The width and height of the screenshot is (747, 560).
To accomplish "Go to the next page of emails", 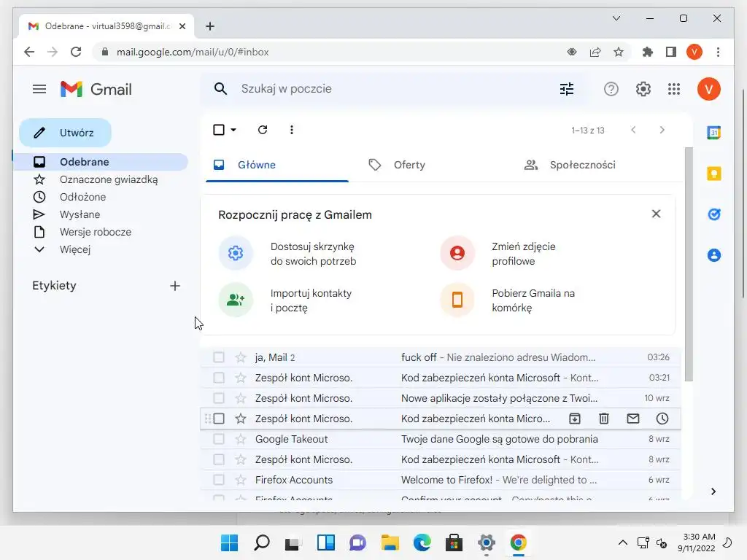I will tap(662, 130).
